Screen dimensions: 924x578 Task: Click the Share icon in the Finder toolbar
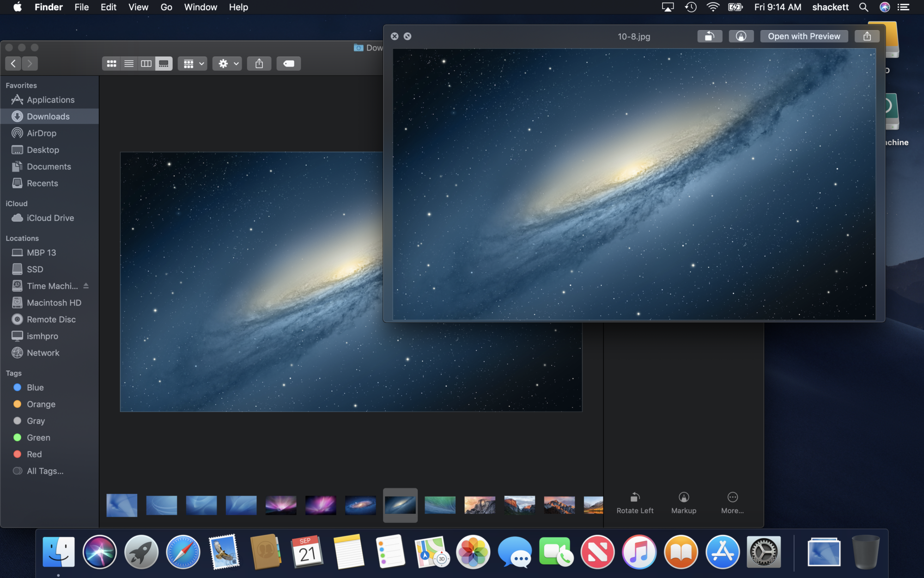coord(259,63)
